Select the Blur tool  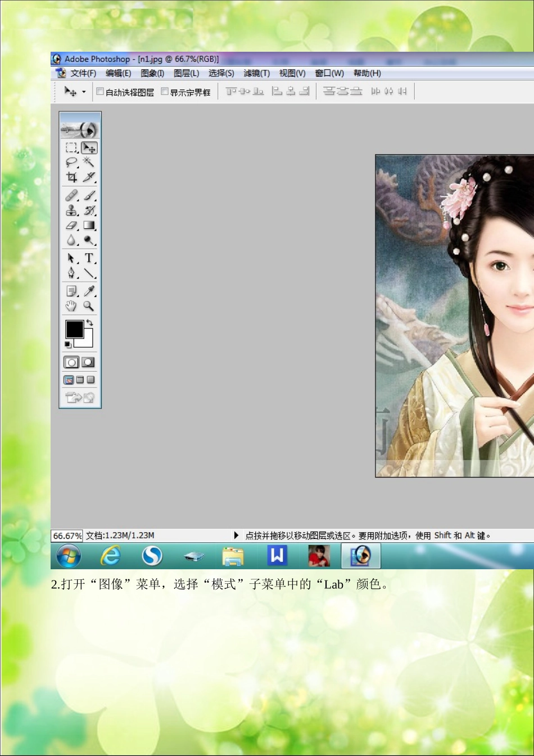pyautogui.click(x=71, y=240)
